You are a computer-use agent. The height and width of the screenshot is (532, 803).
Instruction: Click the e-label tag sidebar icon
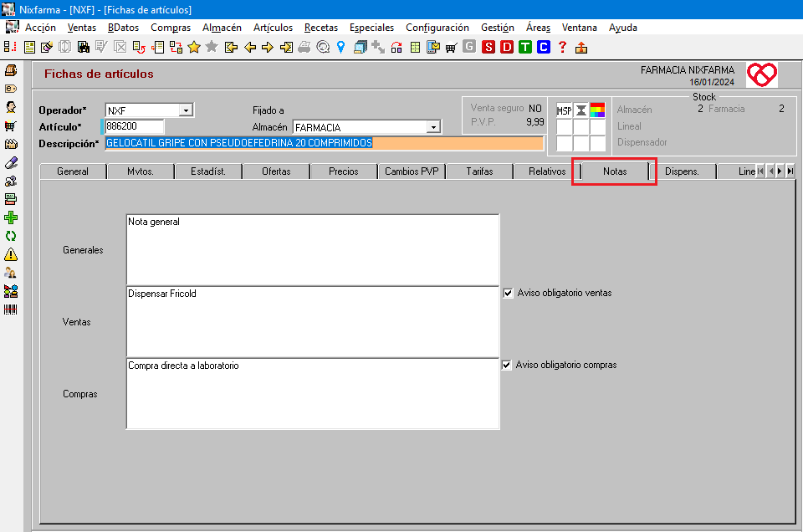(11, 89)
